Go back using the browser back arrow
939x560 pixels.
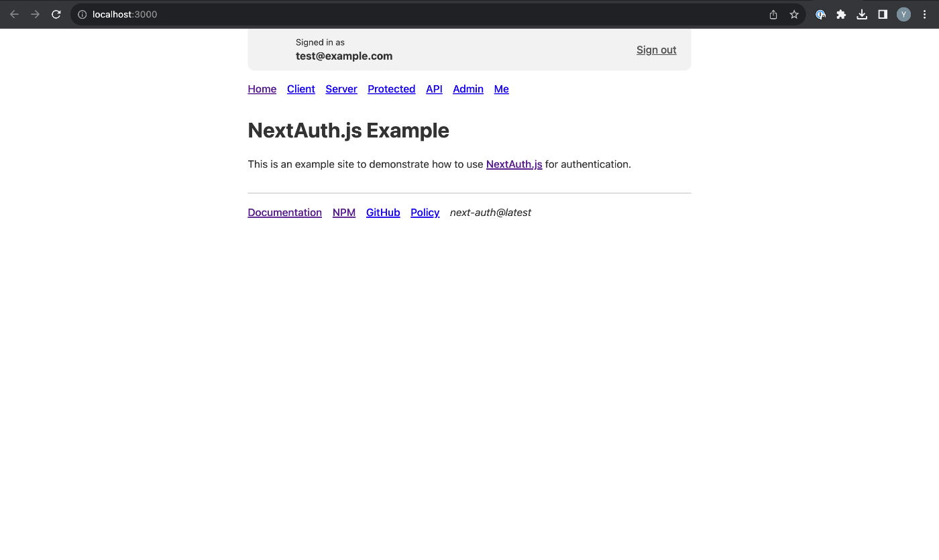[14, 14]
